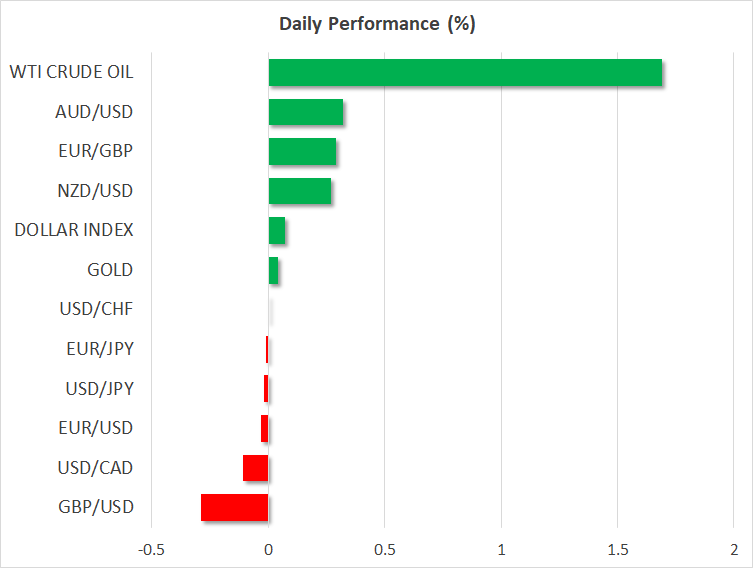Click the small GOLD bar
The image size is (753, 568).
coord(273,270)
